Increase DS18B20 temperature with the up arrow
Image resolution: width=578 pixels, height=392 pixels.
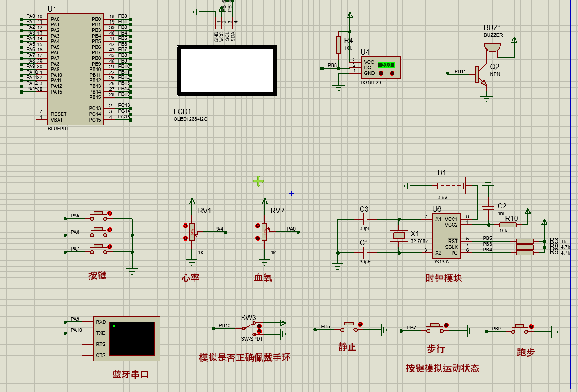[x=392, y=74]
